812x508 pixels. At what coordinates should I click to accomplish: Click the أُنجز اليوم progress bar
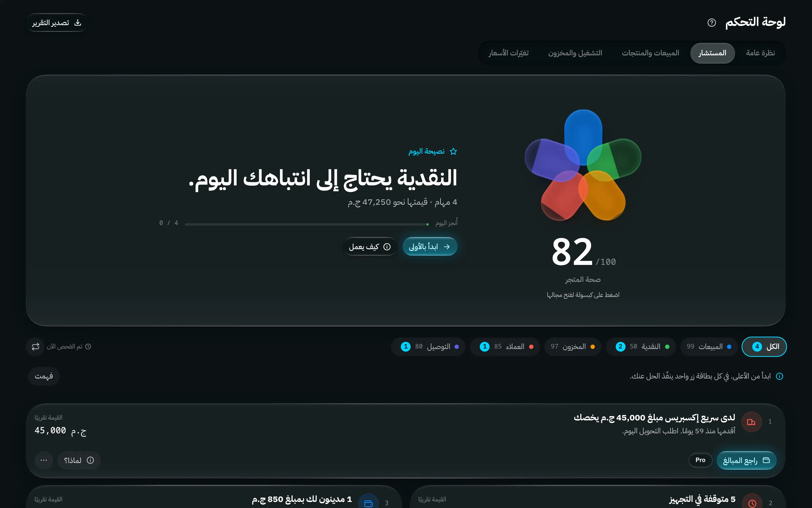pyautogui.click(x=306, y=224)
